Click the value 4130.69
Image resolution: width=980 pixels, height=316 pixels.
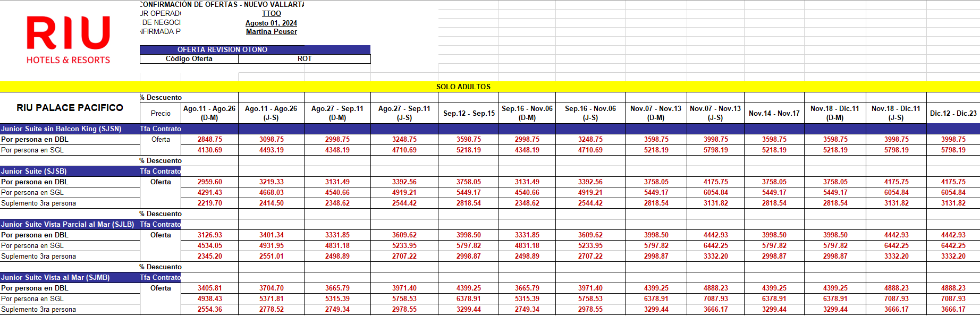(210, 150)
